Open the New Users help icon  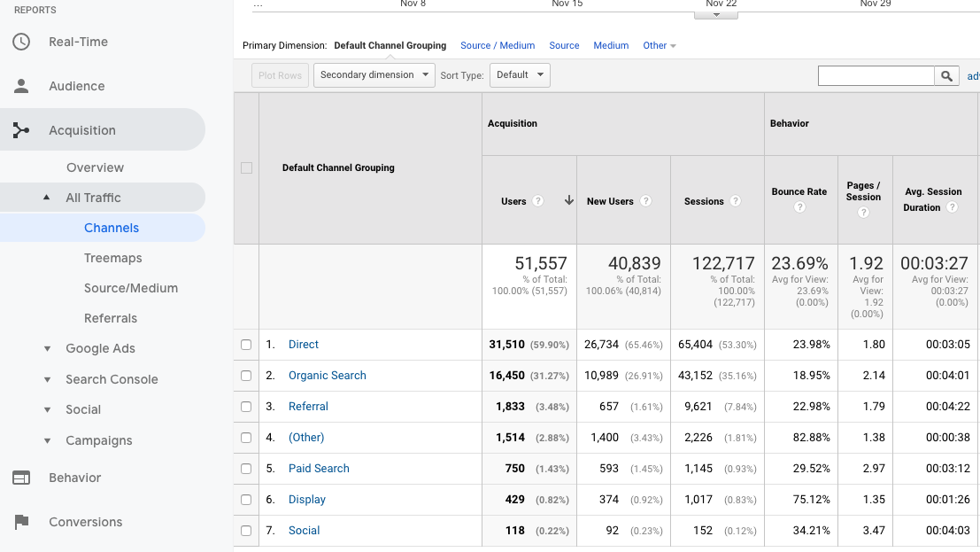[645, 201]
